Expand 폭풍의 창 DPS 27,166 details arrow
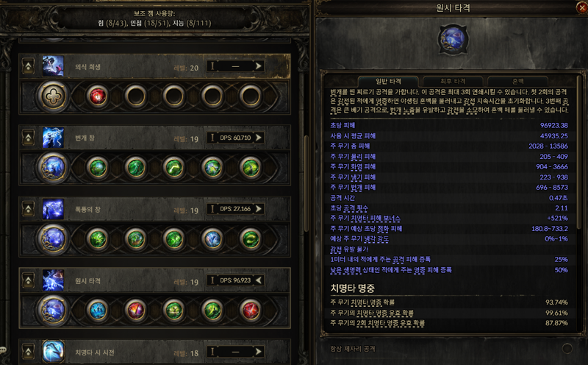Image resolution: width=588 pixels, height=365 pixels. point(259,209)
